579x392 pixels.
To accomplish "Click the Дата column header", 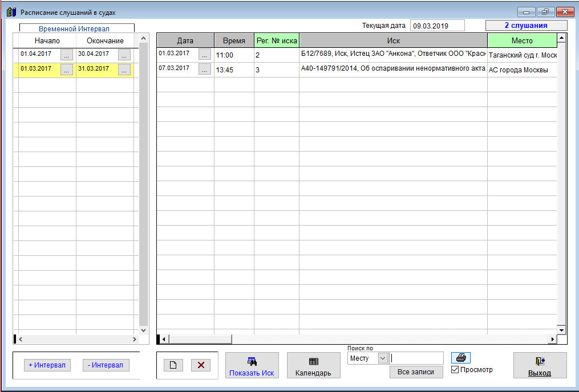I will click(x=185, y=40).
